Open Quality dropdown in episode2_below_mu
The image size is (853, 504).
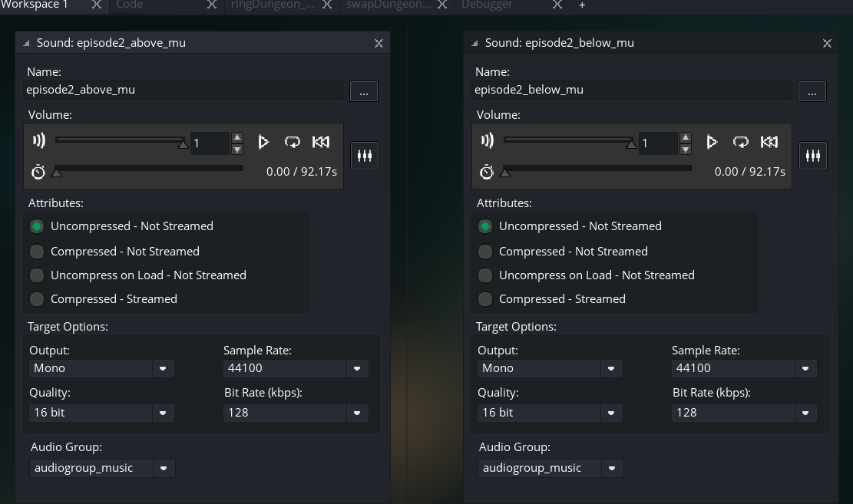coord(611,413)
